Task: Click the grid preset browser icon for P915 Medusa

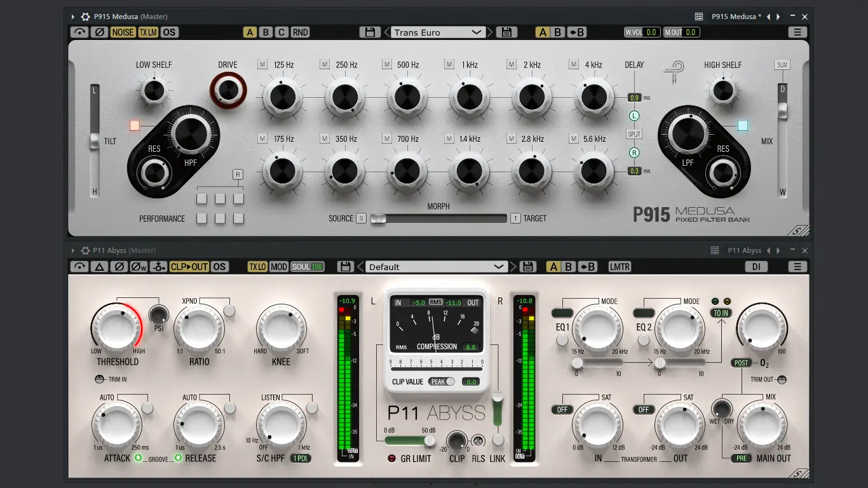Action: click(699, 17)
